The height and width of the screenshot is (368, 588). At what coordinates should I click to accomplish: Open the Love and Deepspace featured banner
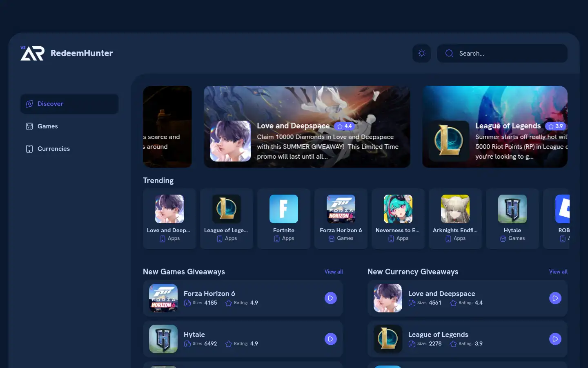point(307,127)
